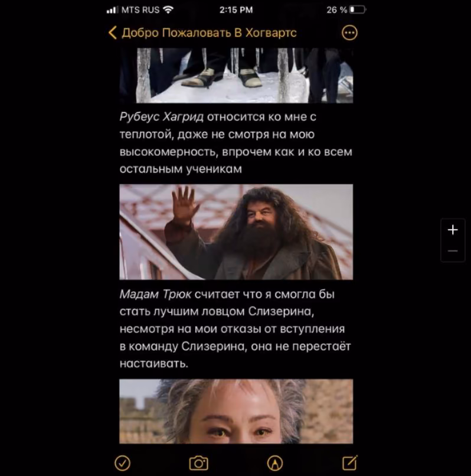471x476 pixels.
Task: Tap the italic name Рубеус Хагрид
Action: [x=162, y=116]
